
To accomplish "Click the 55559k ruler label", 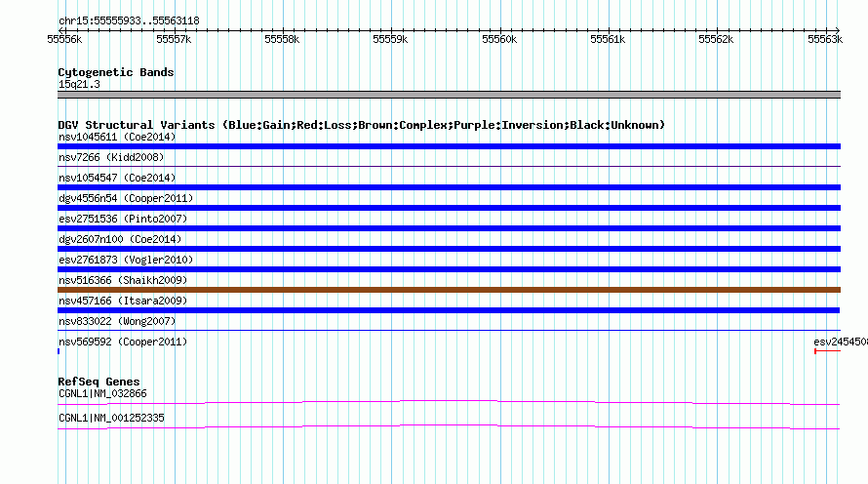I will 390,39.
